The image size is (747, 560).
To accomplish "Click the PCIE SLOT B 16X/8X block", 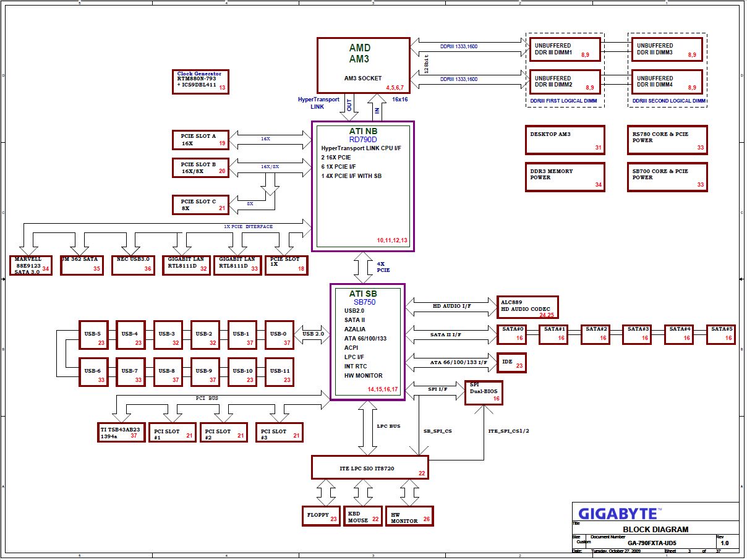I will point(200,168).
